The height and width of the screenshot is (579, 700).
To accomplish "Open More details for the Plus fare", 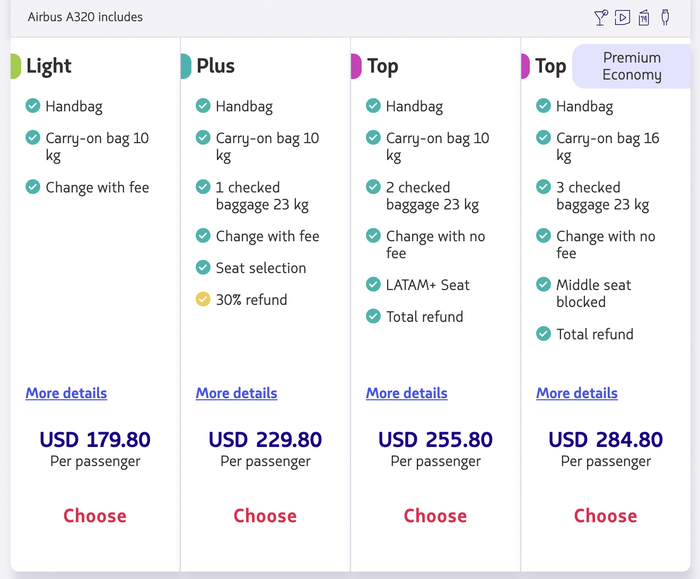I will coord(237,393).
